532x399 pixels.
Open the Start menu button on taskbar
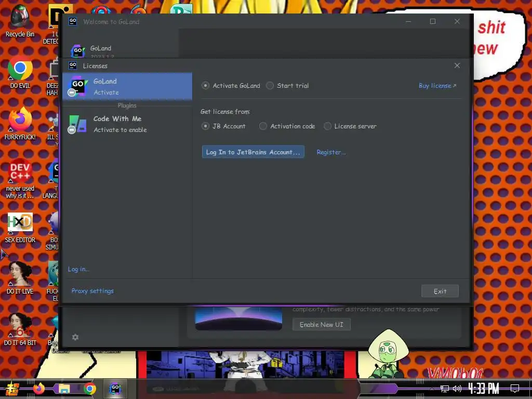point(12,389)
